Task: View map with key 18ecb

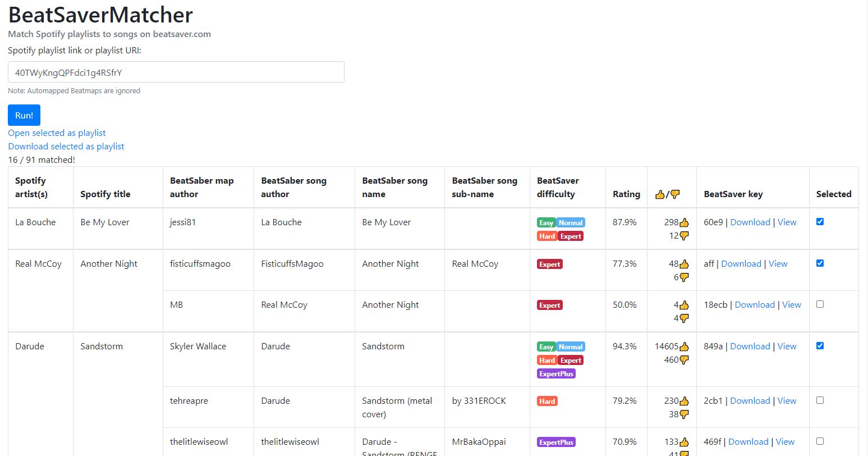Action: (792, 304)
